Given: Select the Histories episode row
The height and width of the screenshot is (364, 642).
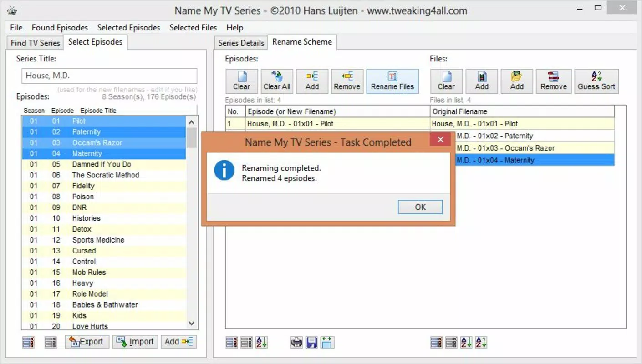Looking at the screenshot, I should click(104, 218).
